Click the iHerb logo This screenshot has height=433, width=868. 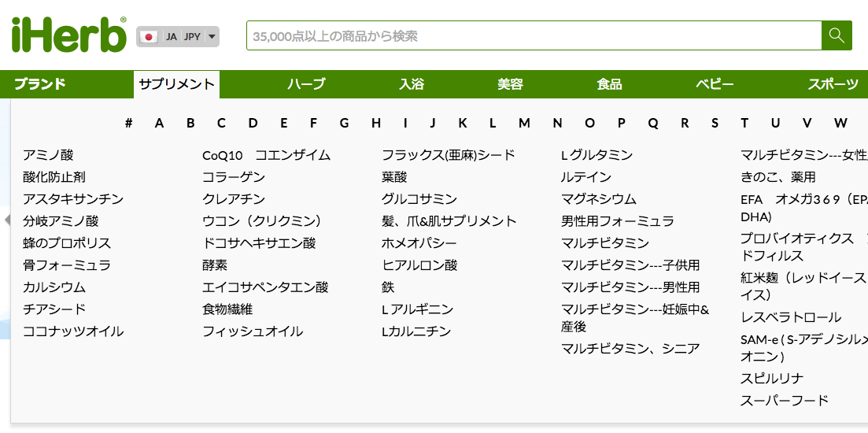coord(69,35)
